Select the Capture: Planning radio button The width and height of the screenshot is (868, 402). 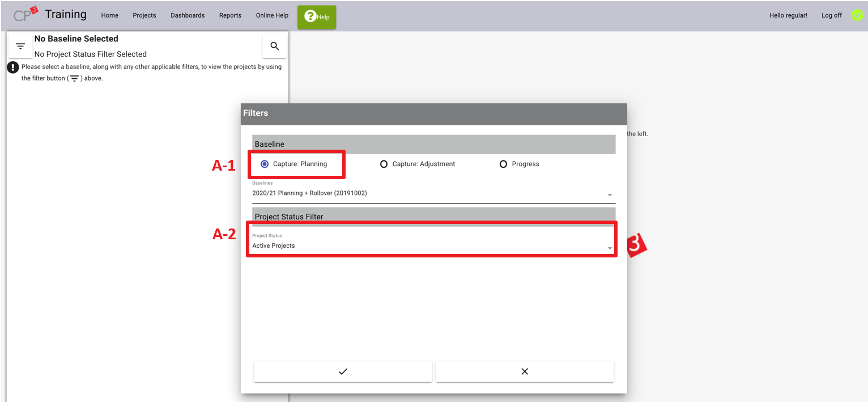coord(265,164)
